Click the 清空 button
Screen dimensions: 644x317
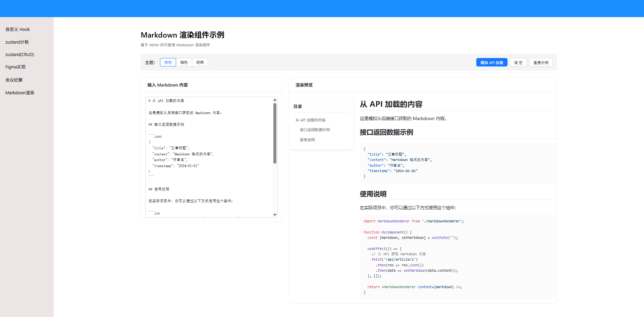pos(518,62)
